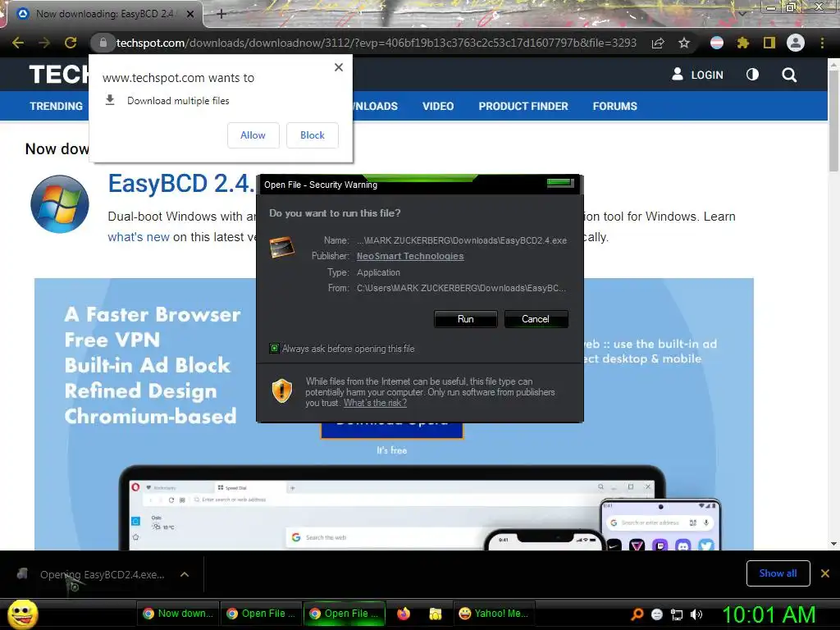
Task: Click the What's the risk? link
Action: click(375, 403)
